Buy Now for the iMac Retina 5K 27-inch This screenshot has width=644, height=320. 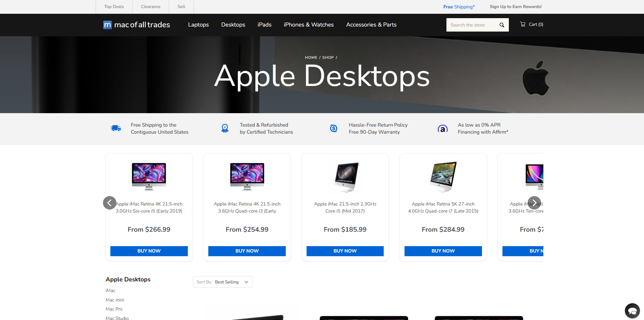click(443, 251)
